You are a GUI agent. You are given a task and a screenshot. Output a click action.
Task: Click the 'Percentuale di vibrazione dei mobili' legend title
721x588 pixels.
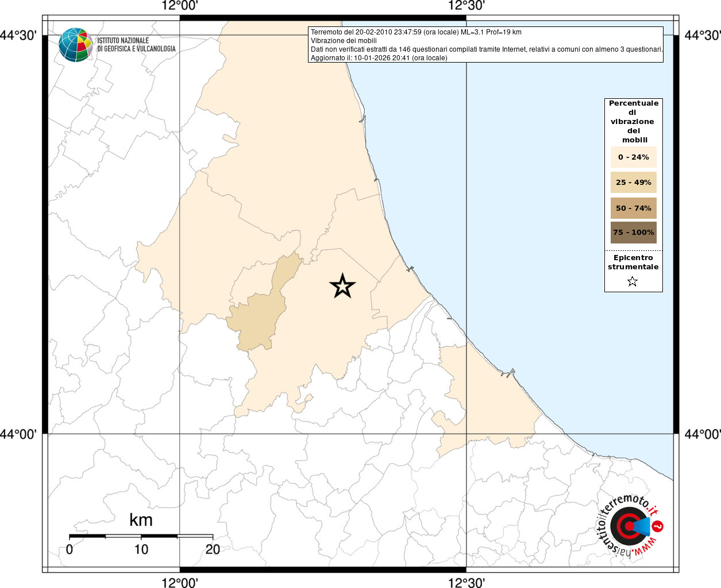pyautogui.click(x=634, y=122)
